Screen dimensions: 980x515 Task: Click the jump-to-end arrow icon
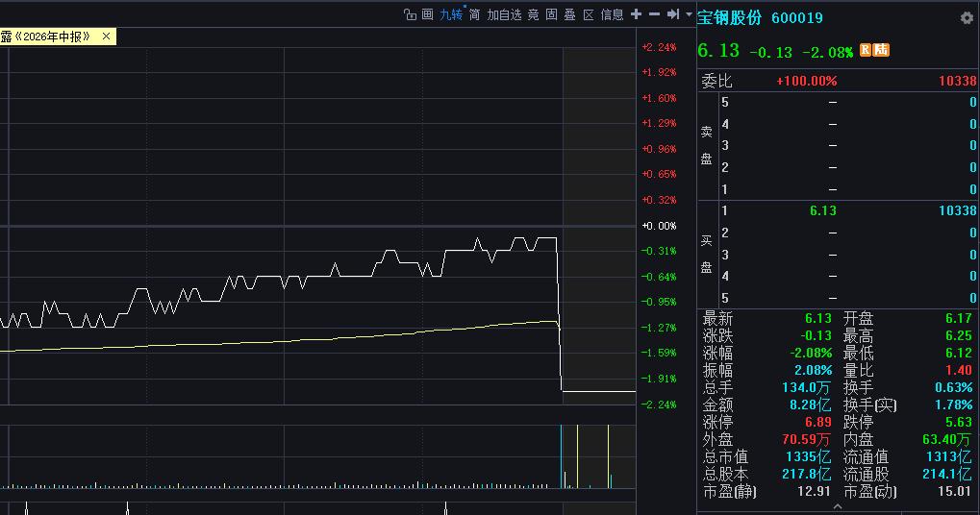pyautogui.click(x=673, y=13)
